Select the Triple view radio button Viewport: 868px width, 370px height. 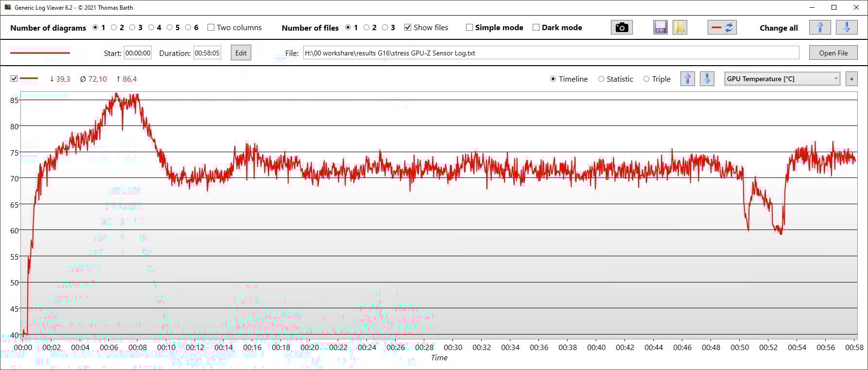point(646,79)
